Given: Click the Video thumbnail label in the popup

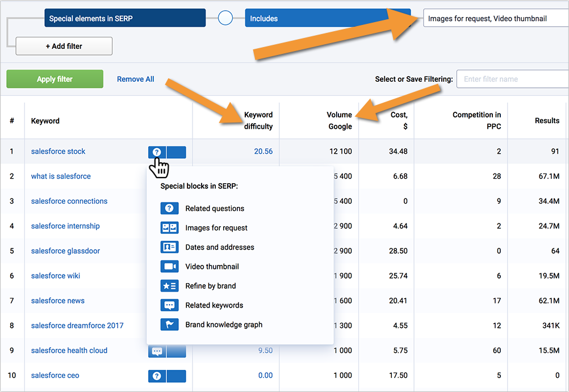Looking at the screenshot, I should point(212,267).
